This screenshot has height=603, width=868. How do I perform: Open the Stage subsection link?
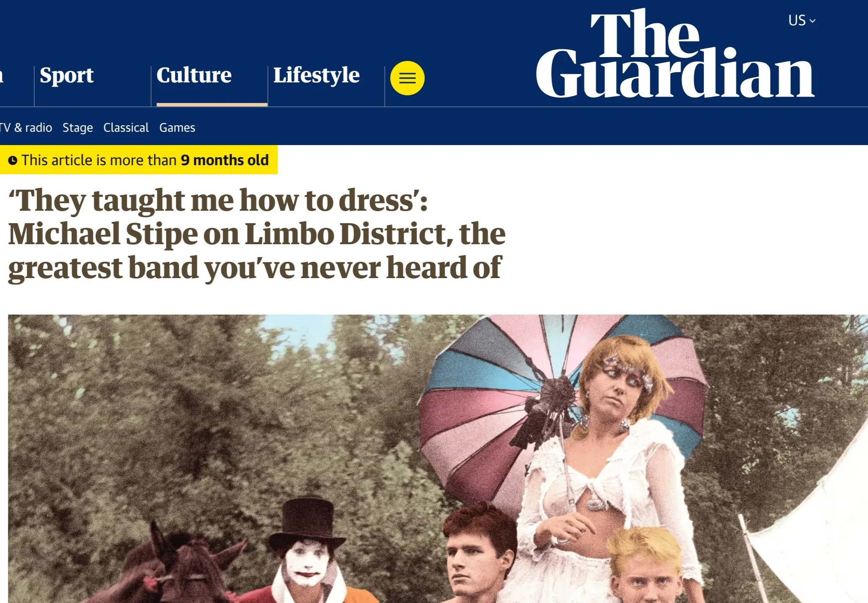(x=78, y=127)
